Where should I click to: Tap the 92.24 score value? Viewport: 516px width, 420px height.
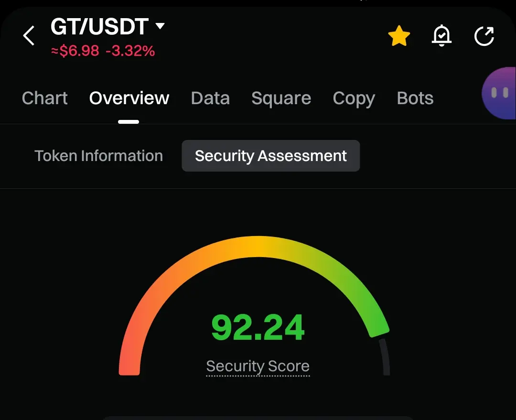pyautogui.click(x=258, y=327)
